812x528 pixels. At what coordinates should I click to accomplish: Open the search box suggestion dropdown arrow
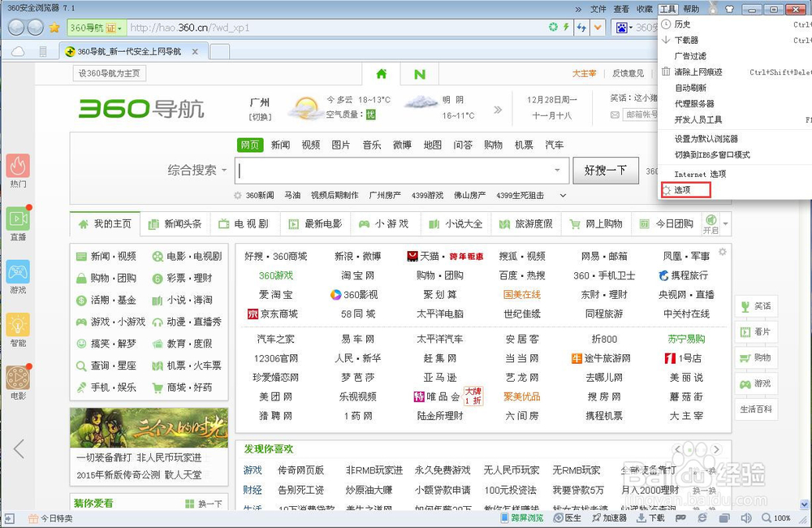click(557, 170)
